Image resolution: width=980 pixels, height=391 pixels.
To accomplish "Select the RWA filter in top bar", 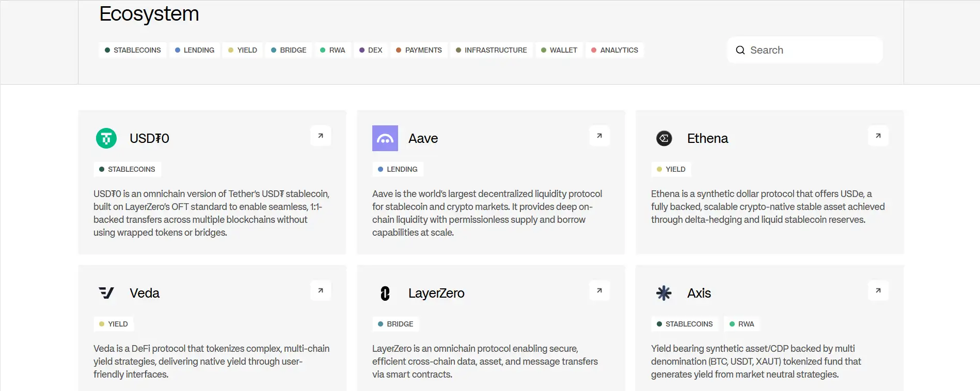I will pos(333,50).
